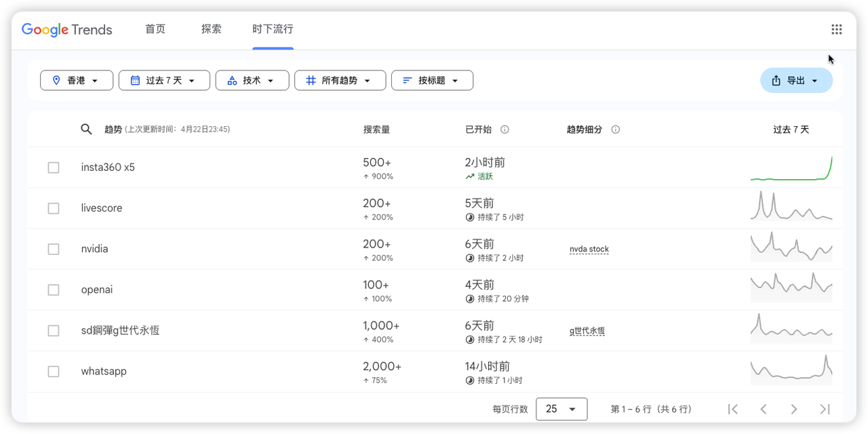Select the insta360 x5 checkbox

(54, 167)
